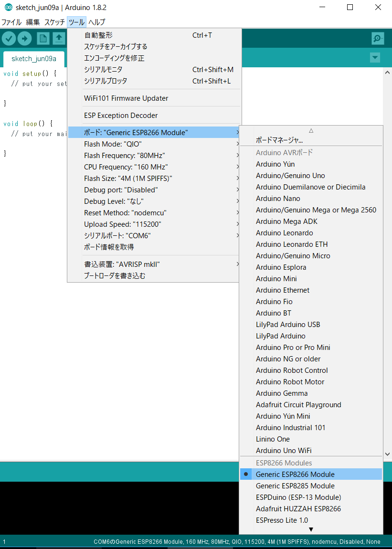Open ESP Exception Decoder

[x=155, y=116]
